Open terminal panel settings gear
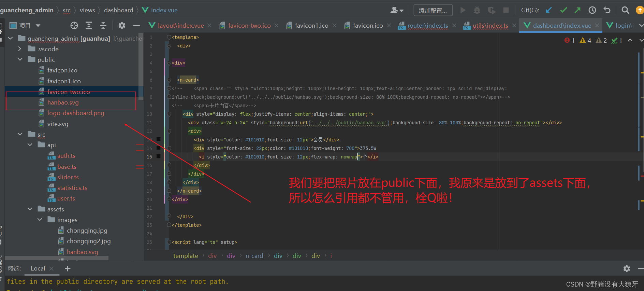Image resolution: width=644 pixels, height=291 pixels. (627, 269)
